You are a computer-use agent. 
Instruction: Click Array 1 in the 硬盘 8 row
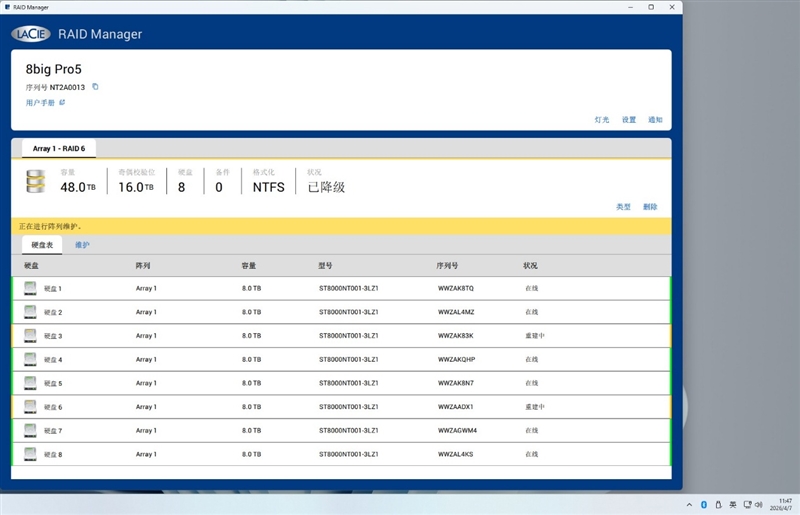point(146,454)
